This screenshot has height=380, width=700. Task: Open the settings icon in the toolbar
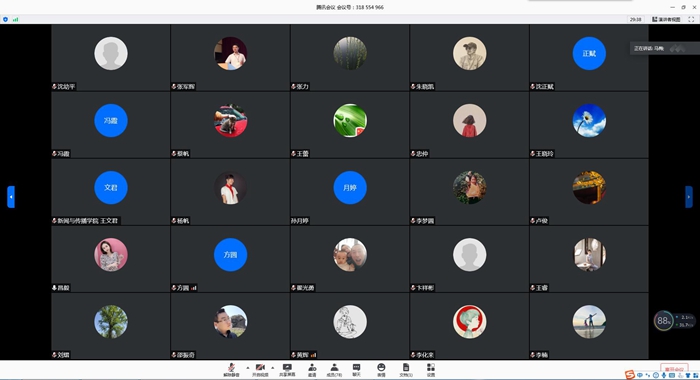click(431, 370)
